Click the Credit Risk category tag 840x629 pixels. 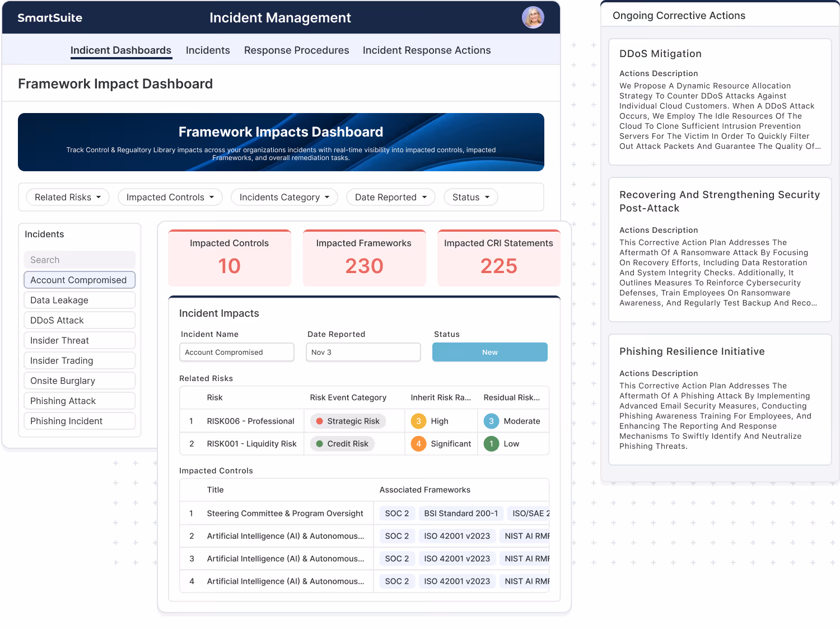[x=342, y=444]
